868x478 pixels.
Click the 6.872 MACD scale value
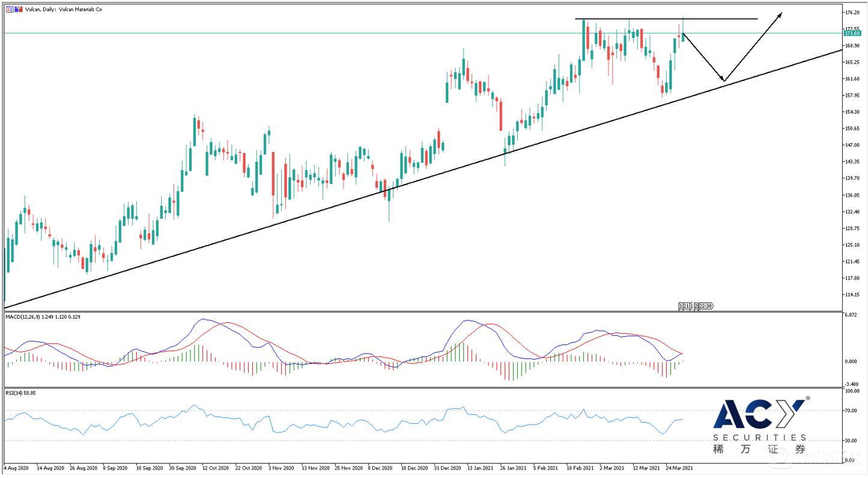point(851,315)
